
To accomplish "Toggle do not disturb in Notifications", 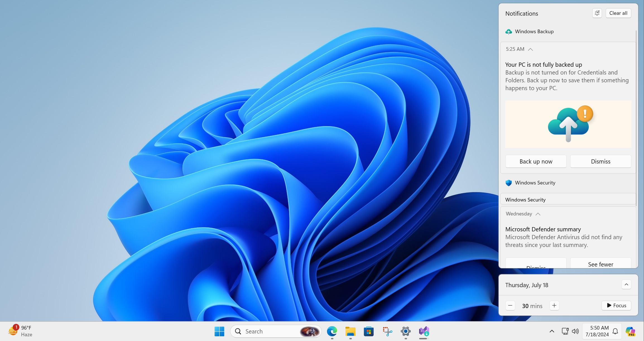I will click(x=597, y=13).
